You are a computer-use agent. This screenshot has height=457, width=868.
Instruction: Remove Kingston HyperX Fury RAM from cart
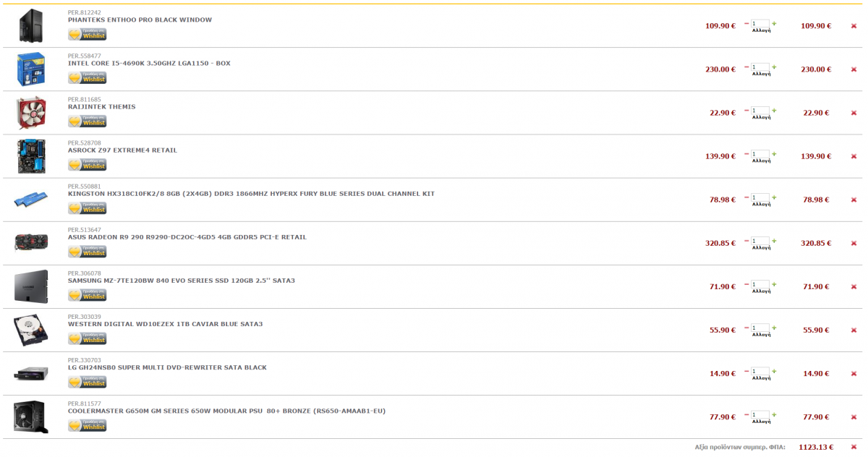(854, 200)
